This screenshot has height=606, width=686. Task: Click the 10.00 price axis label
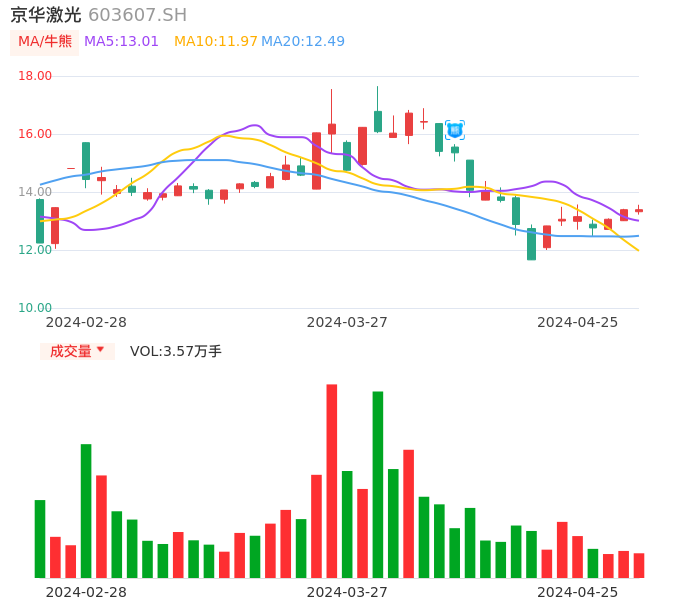35,308
